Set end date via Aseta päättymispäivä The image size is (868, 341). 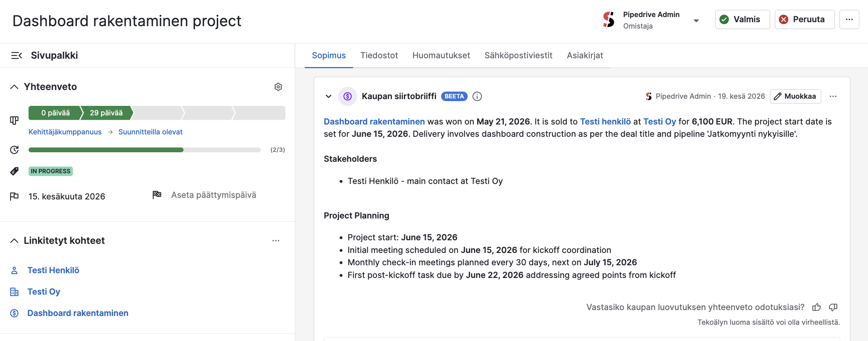pyautogui.click(x=214, y=195)
